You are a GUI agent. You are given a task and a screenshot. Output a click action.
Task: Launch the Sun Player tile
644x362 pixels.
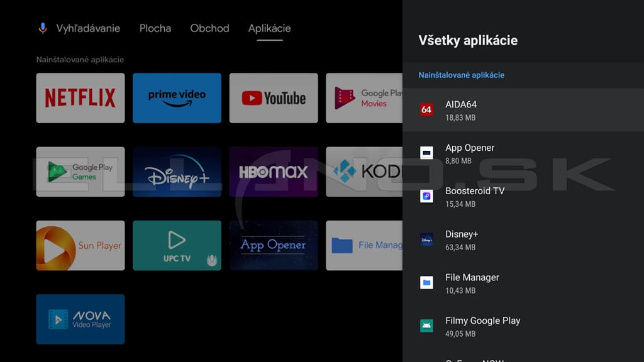pyautogui.click(x=80, y=246)
